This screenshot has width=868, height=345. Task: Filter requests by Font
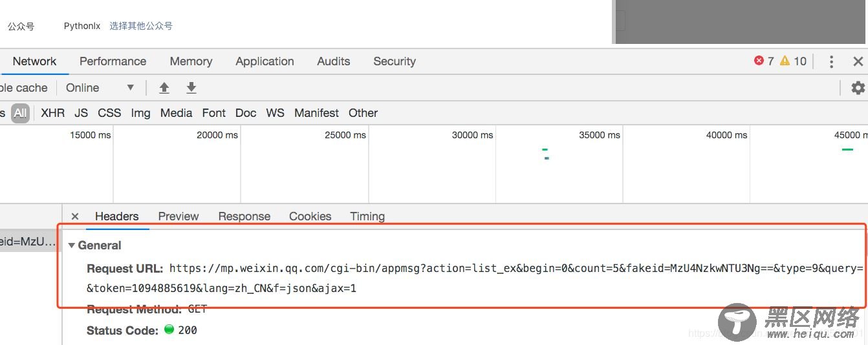(x=214, y=113)
